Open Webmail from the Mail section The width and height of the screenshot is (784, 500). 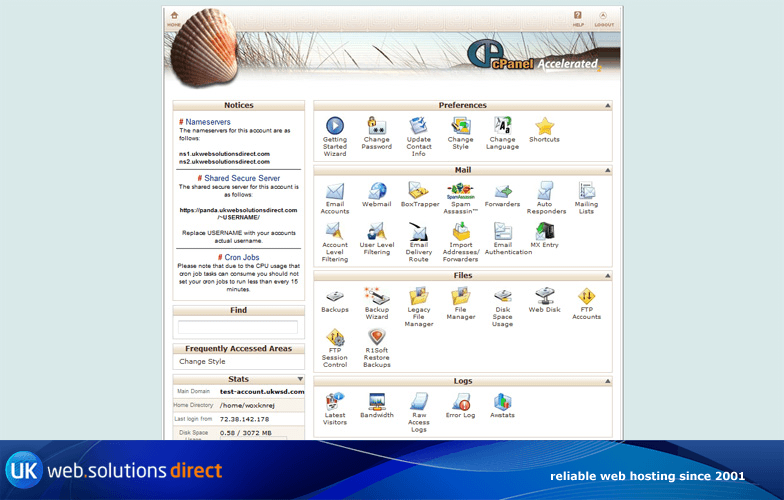pos(376,191)
